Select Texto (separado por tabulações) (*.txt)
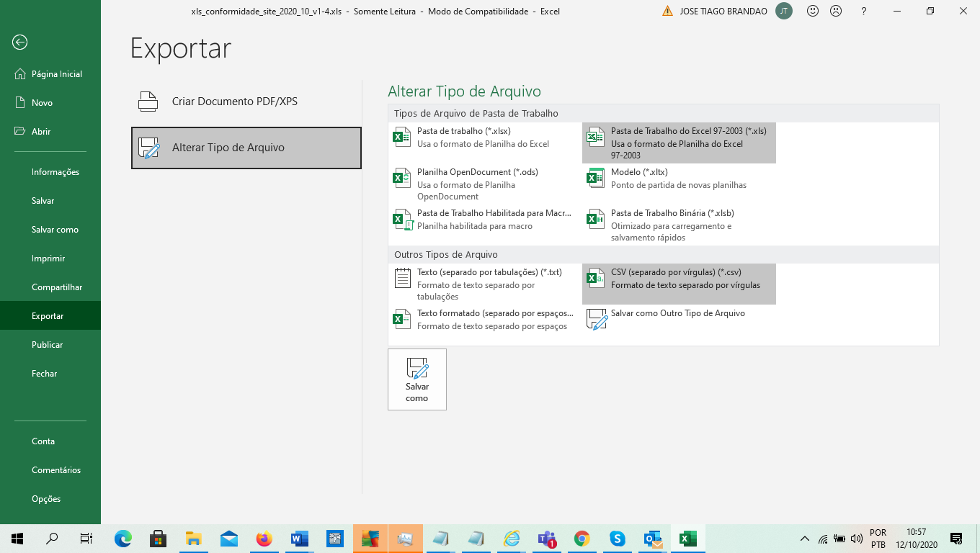The width and height of the screenshot is (980, 553). tap(484, 284)
